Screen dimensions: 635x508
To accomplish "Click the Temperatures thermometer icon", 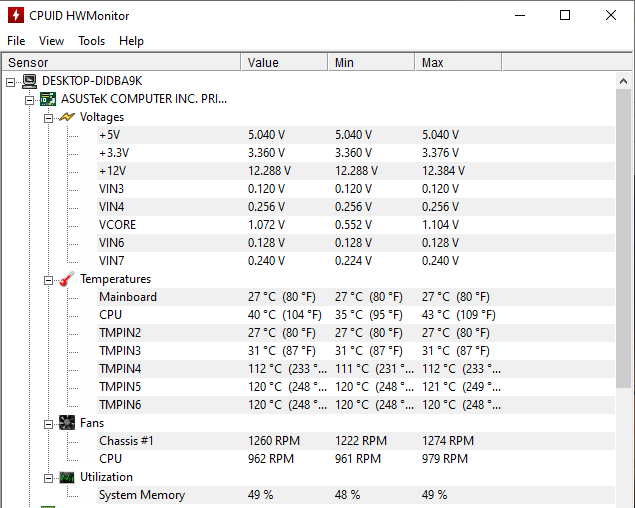I will coord(67,279).
